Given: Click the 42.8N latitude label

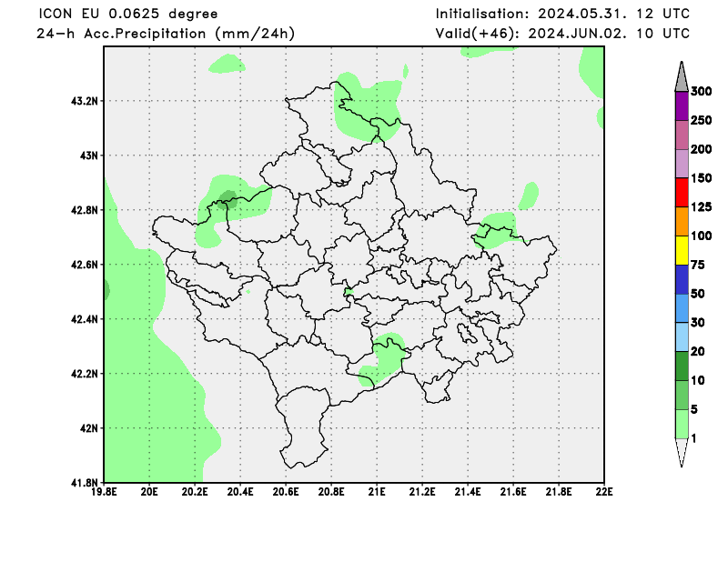Looking at the screenshot, I should point(85,210).
